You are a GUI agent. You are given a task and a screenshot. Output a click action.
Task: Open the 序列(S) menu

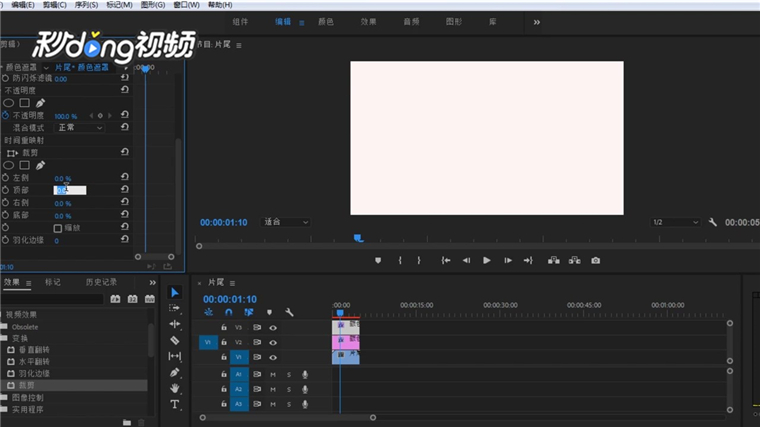coord(86,5)
